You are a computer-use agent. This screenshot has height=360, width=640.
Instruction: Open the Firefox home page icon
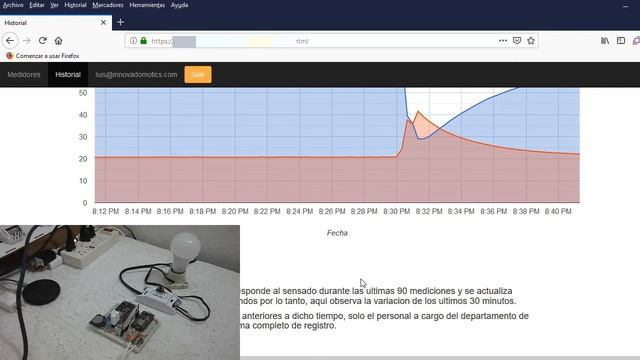point(58,40)
